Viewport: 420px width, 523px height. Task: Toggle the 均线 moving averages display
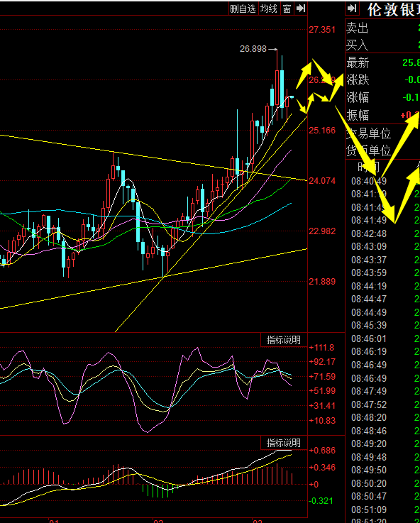[x=269, y=9]
